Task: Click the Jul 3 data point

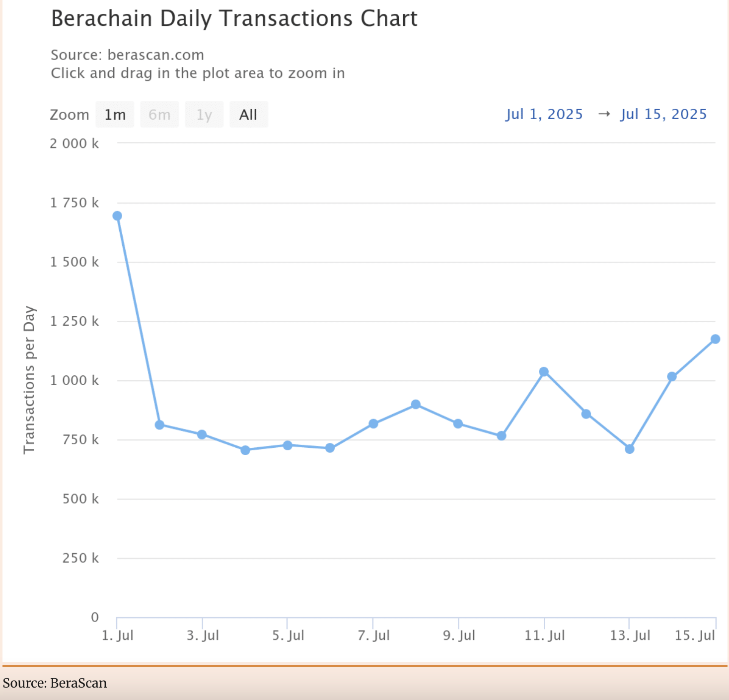Action: click(x=202, y=434)
